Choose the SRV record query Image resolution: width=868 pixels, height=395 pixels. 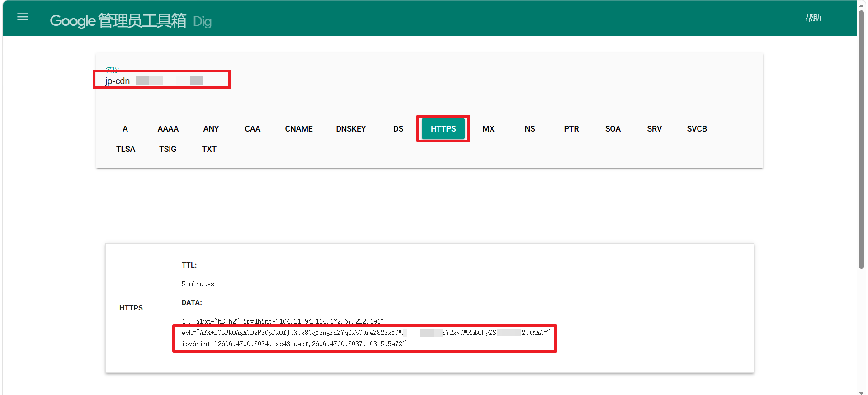654,129
